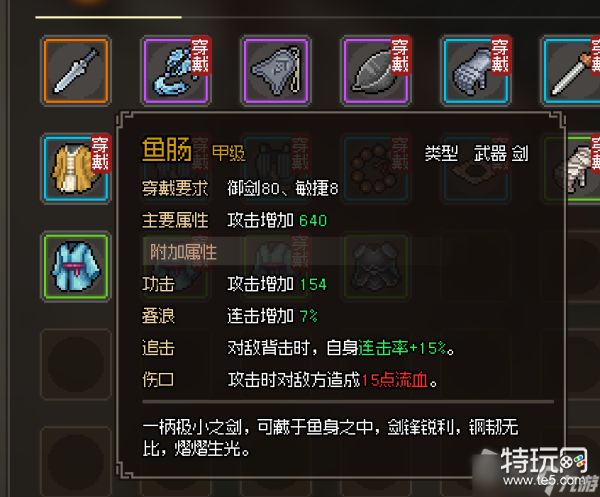Select the orange-framed dagger weapon slot

point(76,71)
